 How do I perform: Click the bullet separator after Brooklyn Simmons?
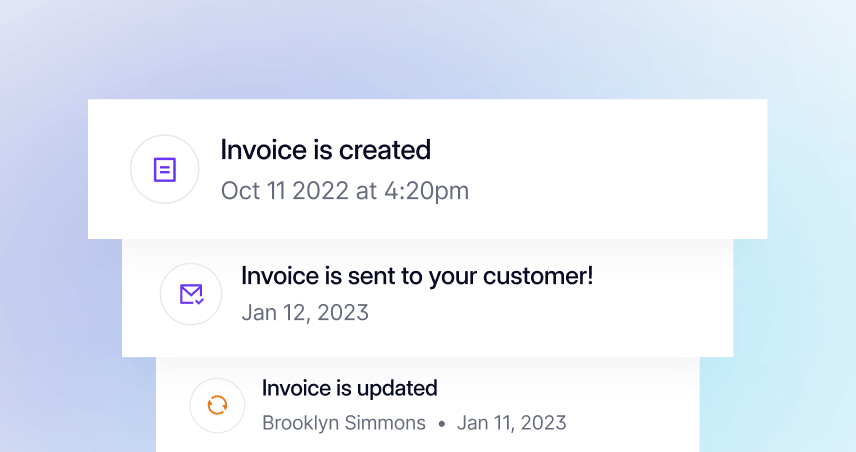(x=441, y=424)
